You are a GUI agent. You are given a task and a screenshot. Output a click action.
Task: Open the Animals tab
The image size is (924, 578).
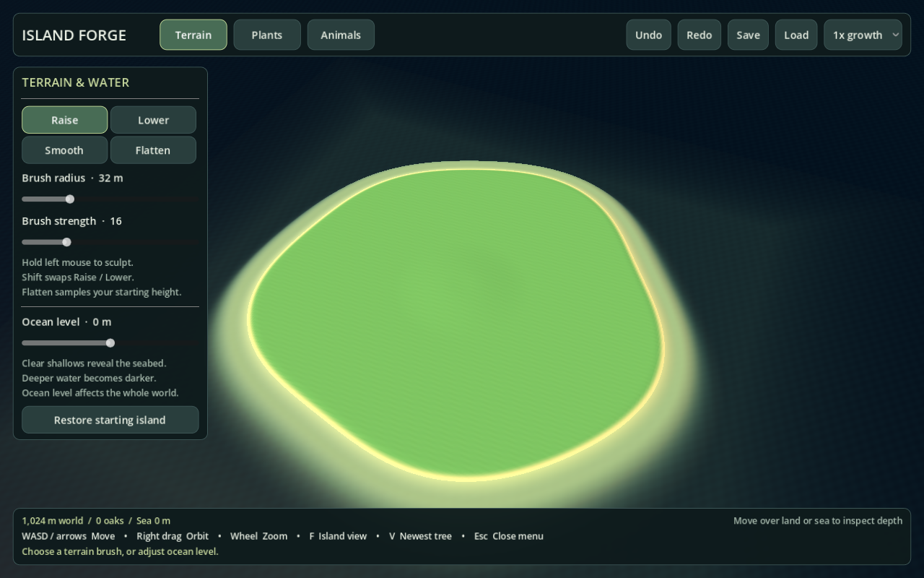pos(341,35)
